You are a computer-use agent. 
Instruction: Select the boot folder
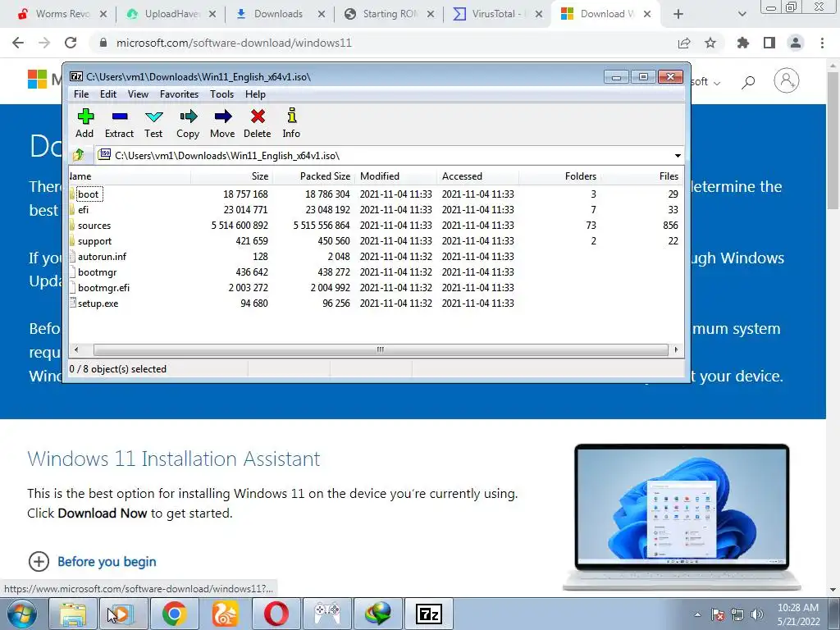click(x=89, y=194)
